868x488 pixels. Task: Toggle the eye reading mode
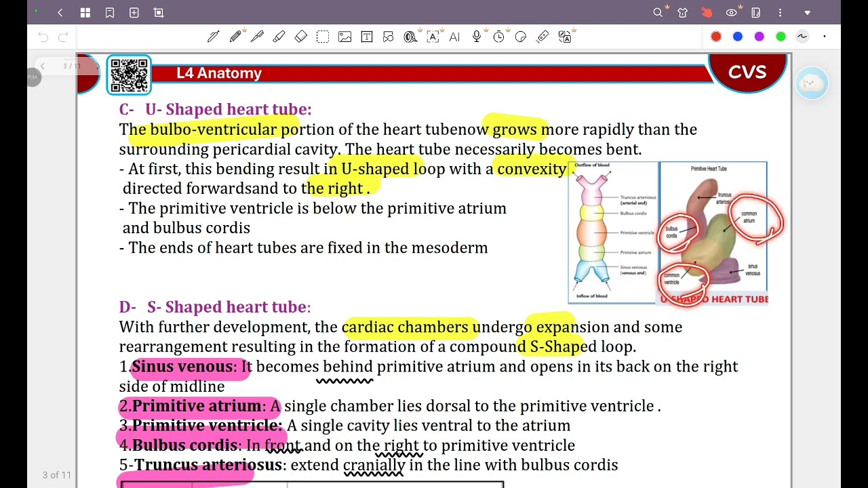tap(732, 12)
